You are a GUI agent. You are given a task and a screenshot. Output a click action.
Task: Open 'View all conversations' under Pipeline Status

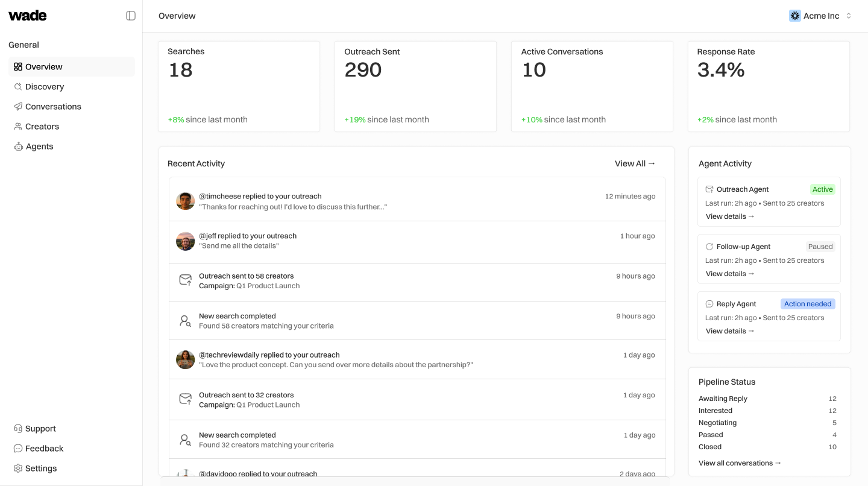[740, 462]
